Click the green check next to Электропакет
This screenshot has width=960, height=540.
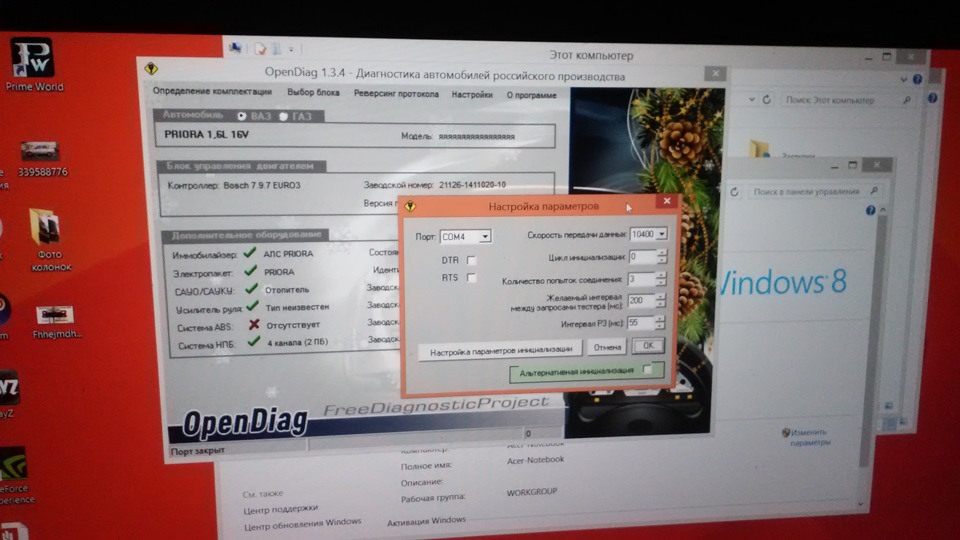tap(250, 270)
